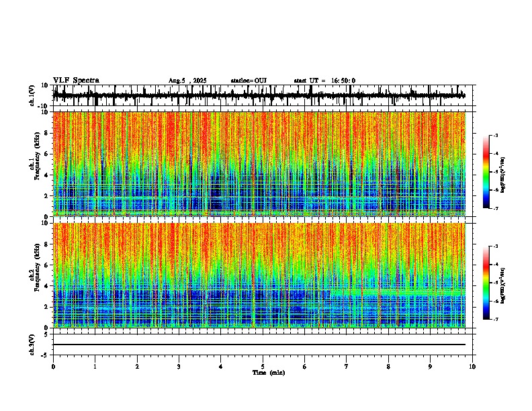Click the "8" kHz tick on ch.2 spectrogram
The width and height of the screenshot is (532, 411).
[x=46, y=244]
